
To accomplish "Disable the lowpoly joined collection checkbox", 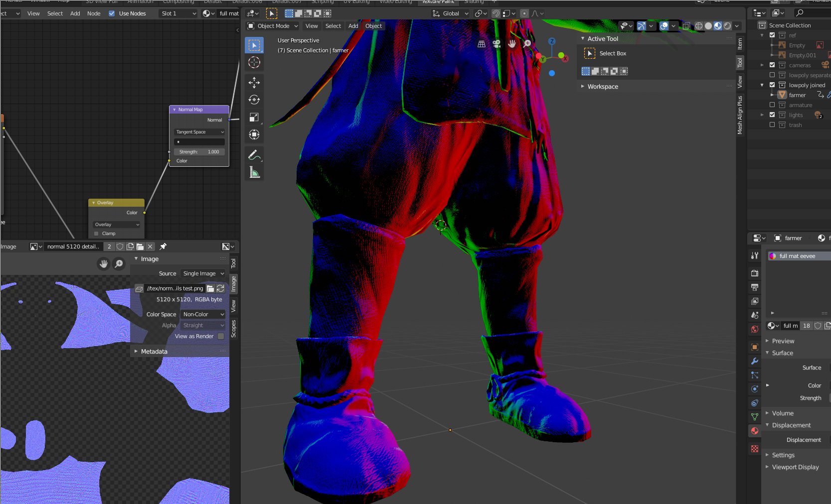I will pos(772,85).
